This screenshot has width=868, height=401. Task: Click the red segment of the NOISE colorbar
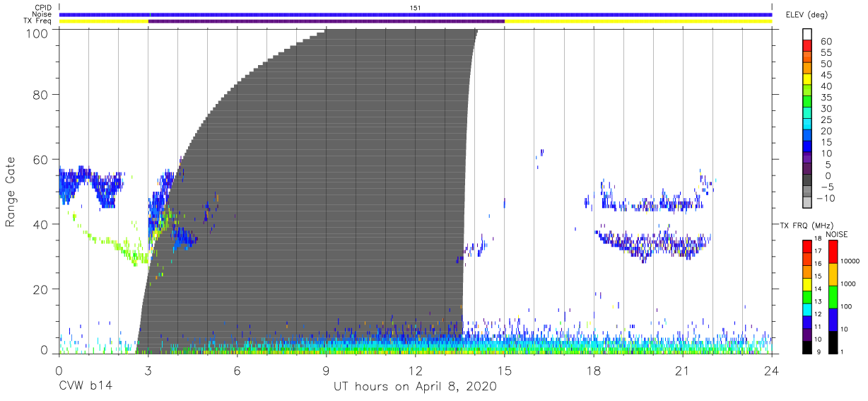[x=832, y=251]
